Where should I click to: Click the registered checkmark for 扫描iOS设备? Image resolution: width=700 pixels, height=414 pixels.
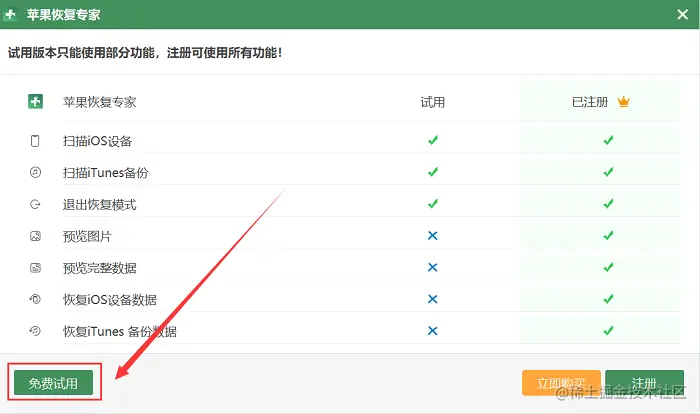coord(608,140)
